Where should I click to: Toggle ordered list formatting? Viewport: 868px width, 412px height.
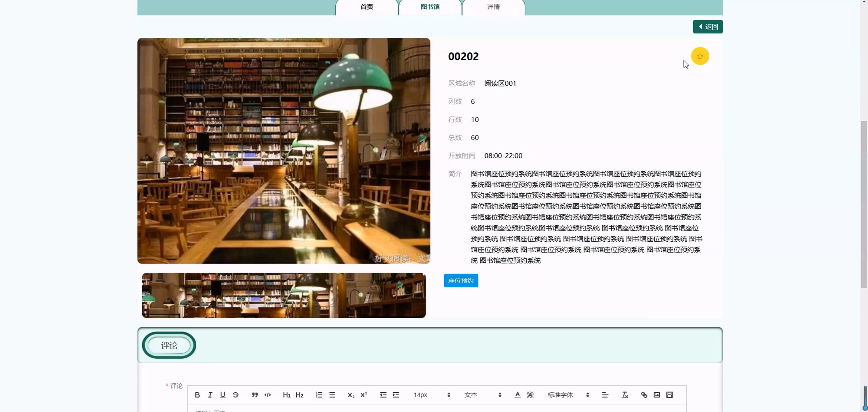[x=319, y=395]
